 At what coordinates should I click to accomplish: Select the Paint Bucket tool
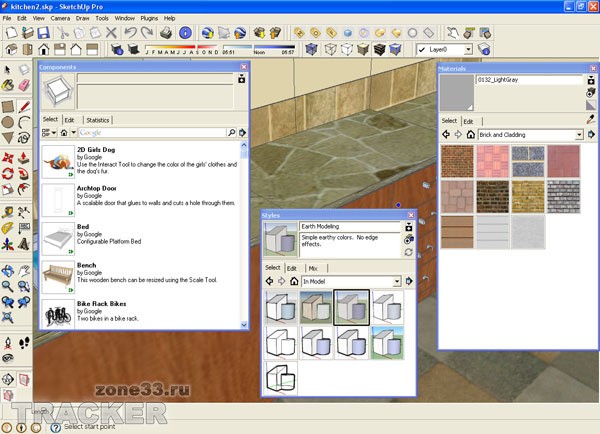coord(7,85)
